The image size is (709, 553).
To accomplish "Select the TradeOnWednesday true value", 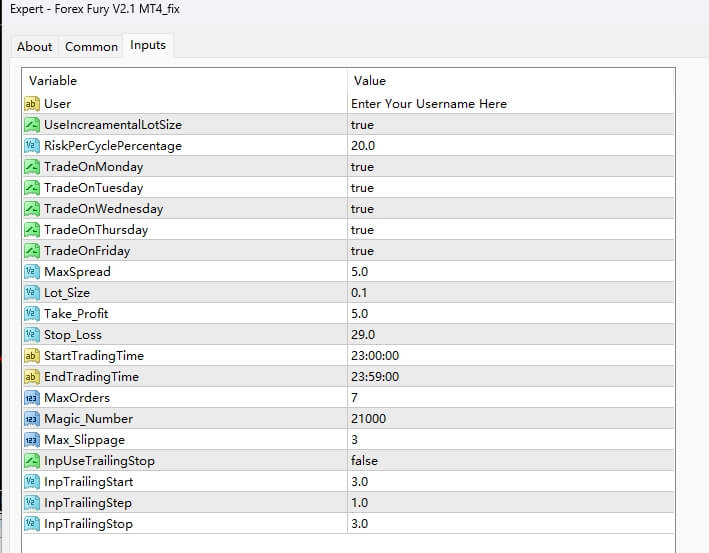I will click(362, 209).
